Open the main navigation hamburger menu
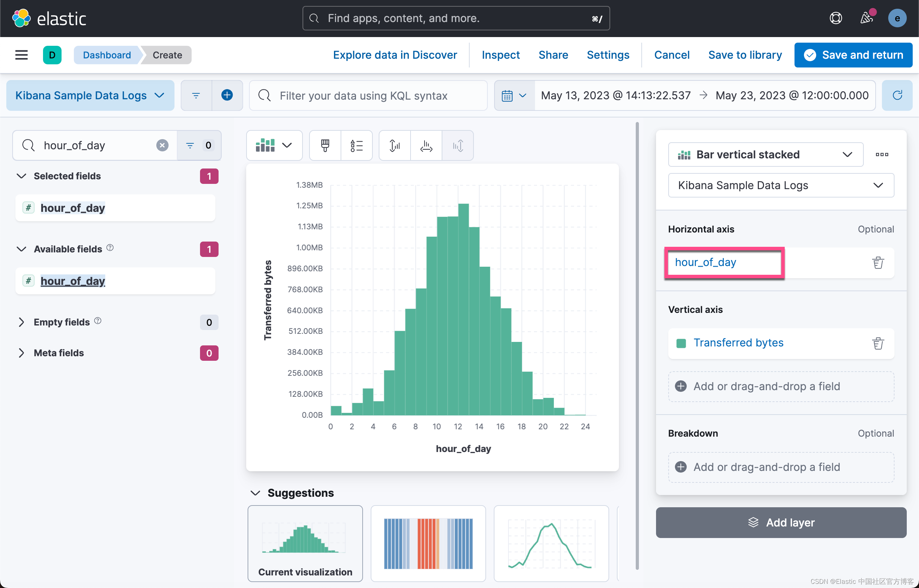Screen dimensions: 919x588 click(x=21, y=55)
